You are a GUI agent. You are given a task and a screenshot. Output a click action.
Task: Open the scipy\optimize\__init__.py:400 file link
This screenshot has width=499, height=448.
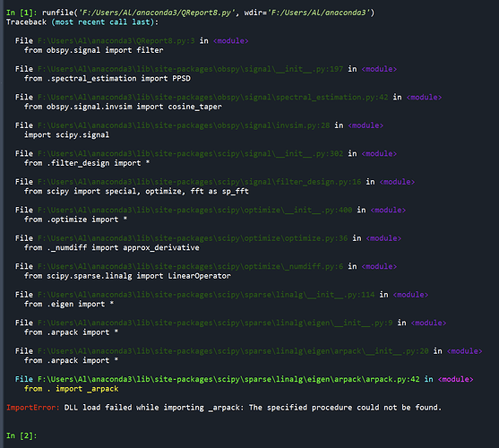(194, 211)
